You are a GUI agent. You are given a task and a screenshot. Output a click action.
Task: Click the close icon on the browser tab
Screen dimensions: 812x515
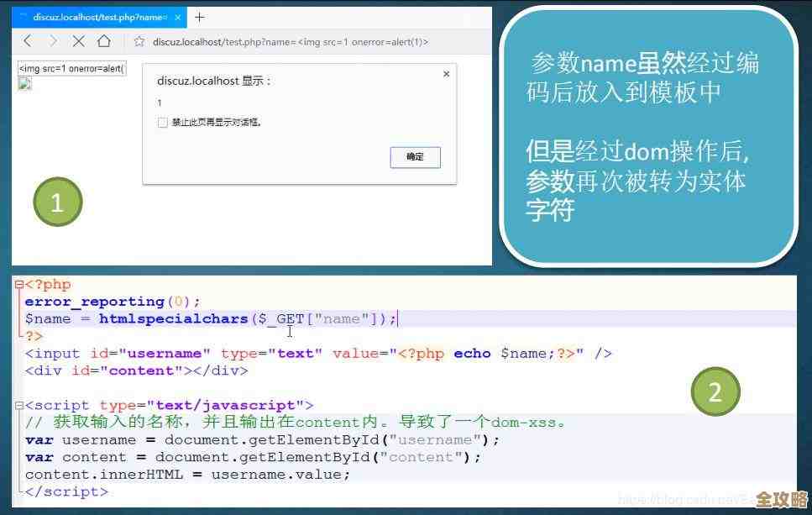tap(176, 15)
